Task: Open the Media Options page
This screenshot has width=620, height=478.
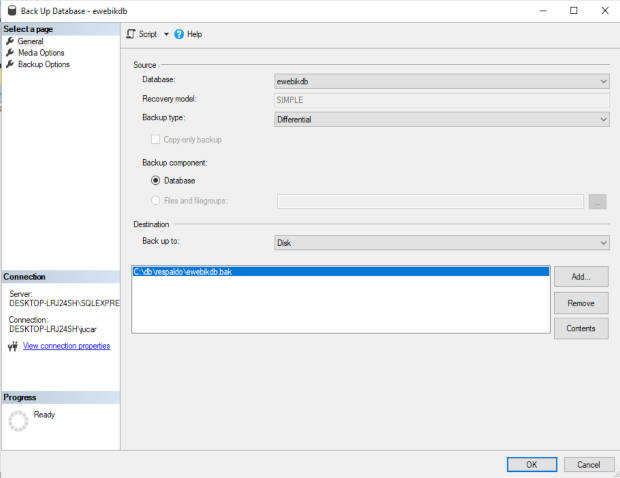Action: pos(41,53)
